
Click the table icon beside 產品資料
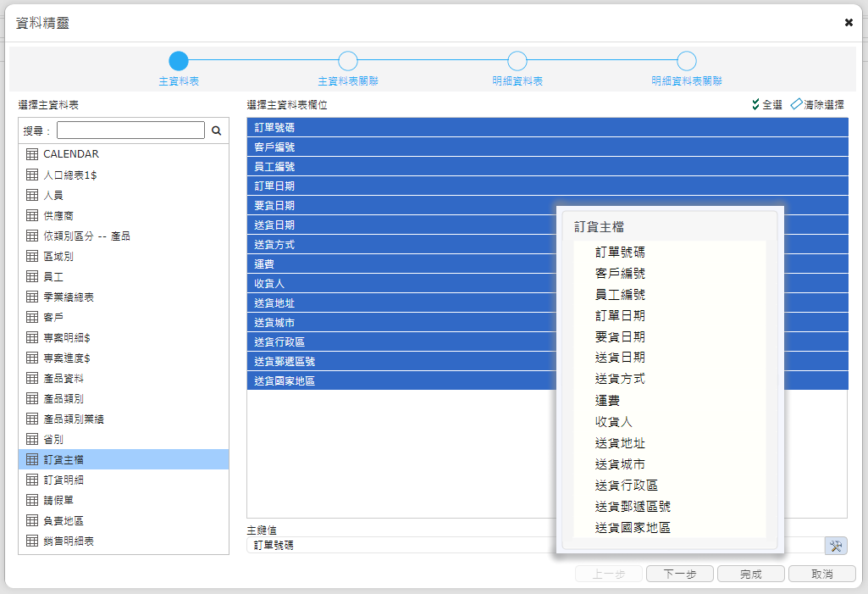point(32,378)
